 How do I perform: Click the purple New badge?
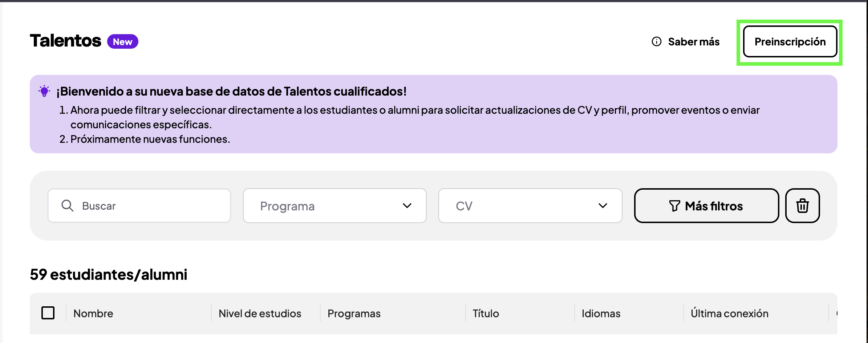point(122,42)
